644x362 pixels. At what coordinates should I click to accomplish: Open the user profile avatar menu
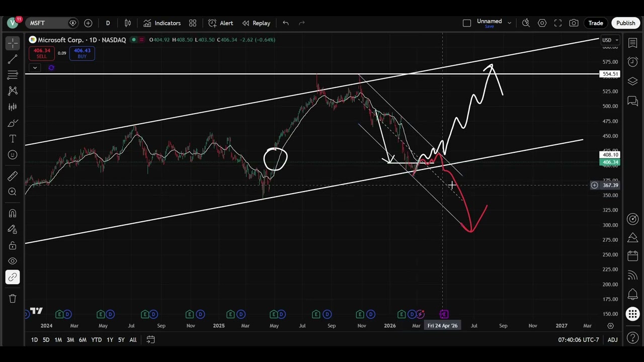click(x=13, y=23)
